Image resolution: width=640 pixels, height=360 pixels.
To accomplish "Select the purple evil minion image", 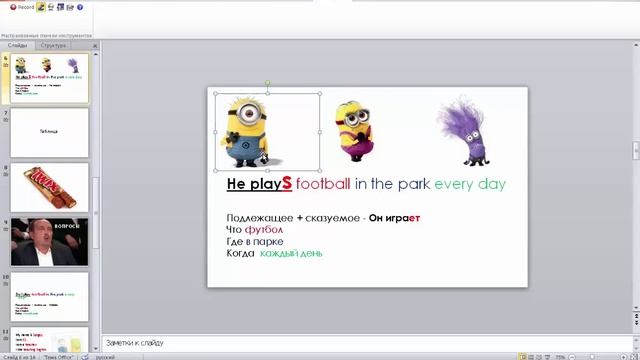I will coord(464,131).
